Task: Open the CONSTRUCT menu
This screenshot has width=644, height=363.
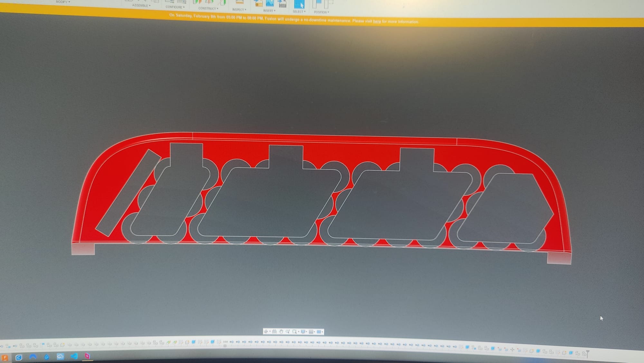Action: pos(208,9)
